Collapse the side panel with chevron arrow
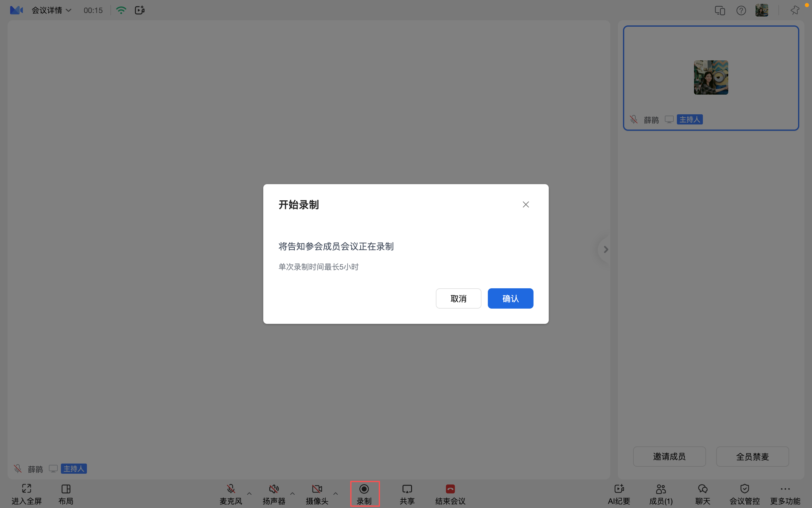Image resolution: width=812 pixels, height=508 pixels. (x=606, y=249)
